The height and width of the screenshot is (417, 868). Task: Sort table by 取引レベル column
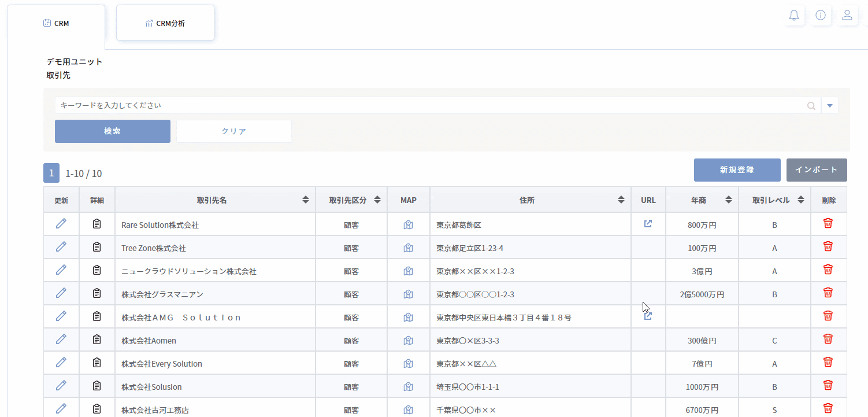[x=801, y=200]
